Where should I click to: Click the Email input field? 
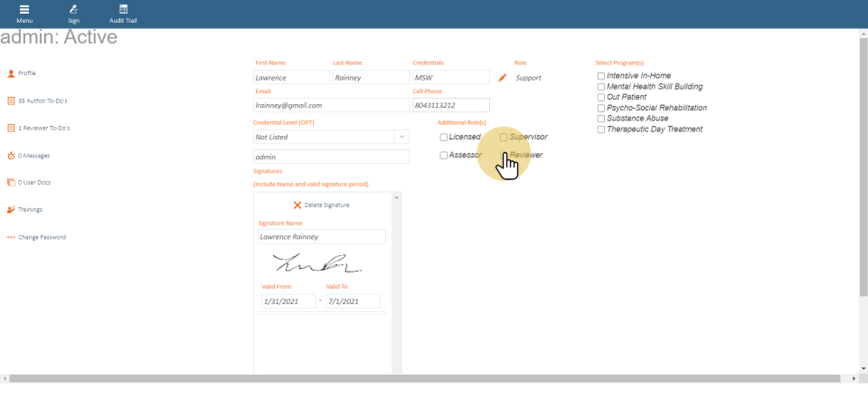tap(331, 105)
